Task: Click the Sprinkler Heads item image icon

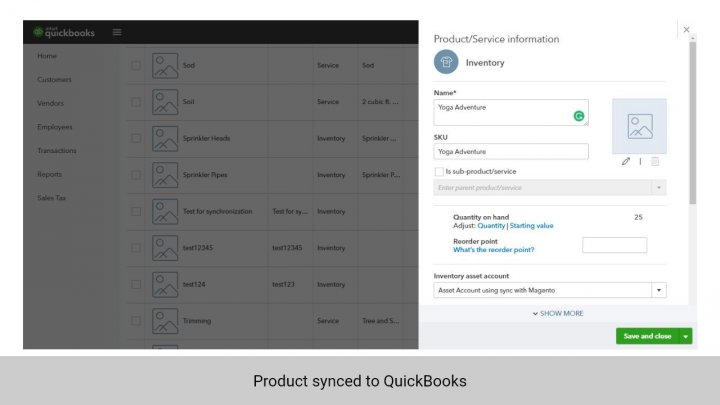Action: 165,139
